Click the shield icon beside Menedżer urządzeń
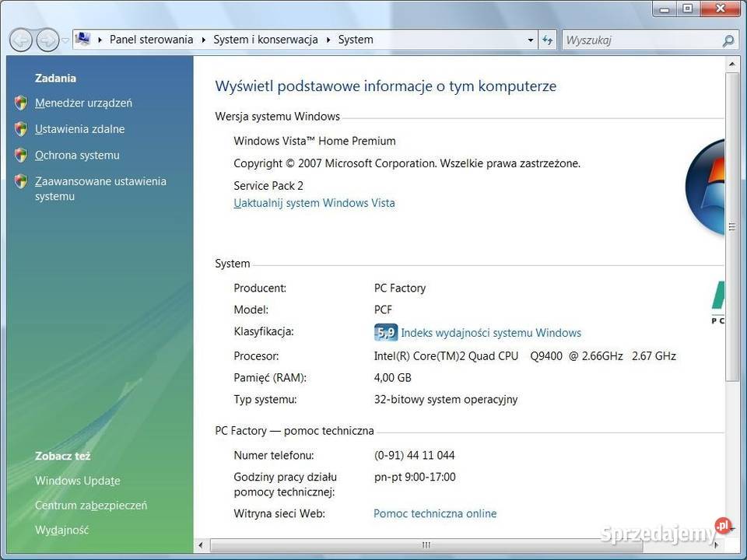This screenshot has height=560, width=747. (21, 103)
